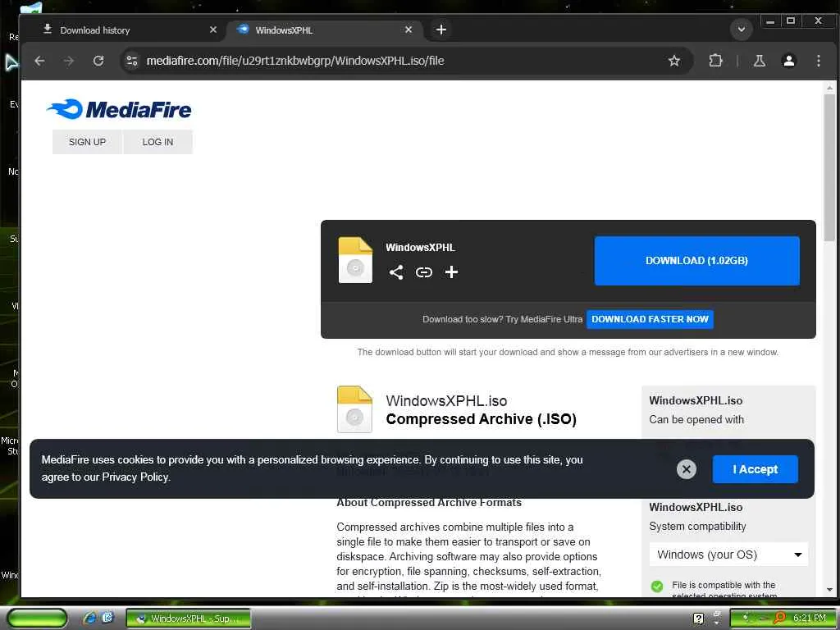
Task: Click the address bar URL
Action: (x=295, y=61)
